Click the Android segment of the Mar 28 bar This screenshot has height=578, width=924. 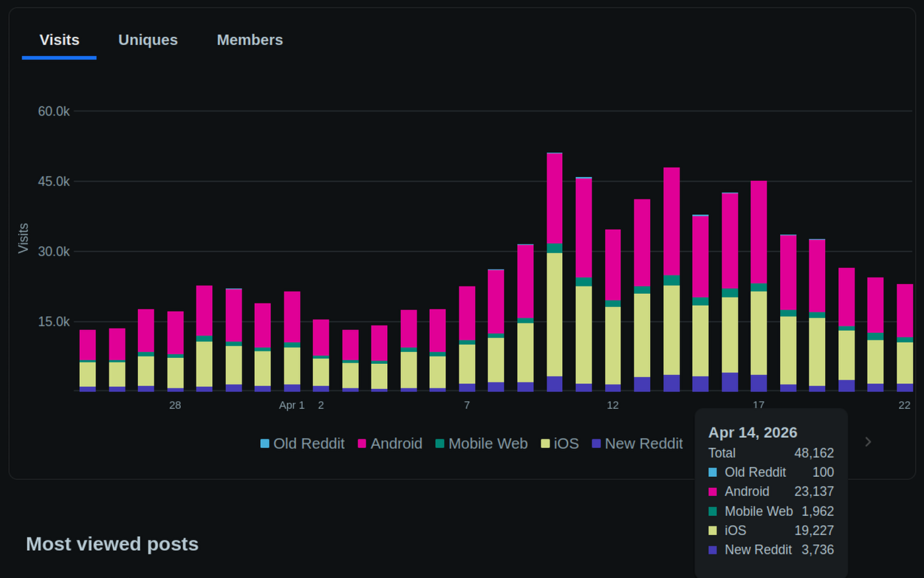pyautogui.click(x=175, y=333)
